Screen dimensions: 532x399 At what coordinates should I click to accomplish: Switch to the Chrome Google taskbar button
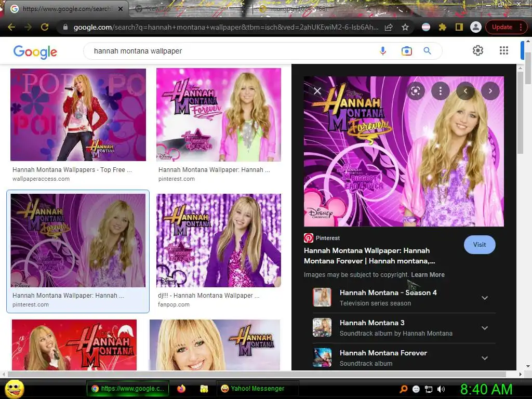[x=128, y=389]
